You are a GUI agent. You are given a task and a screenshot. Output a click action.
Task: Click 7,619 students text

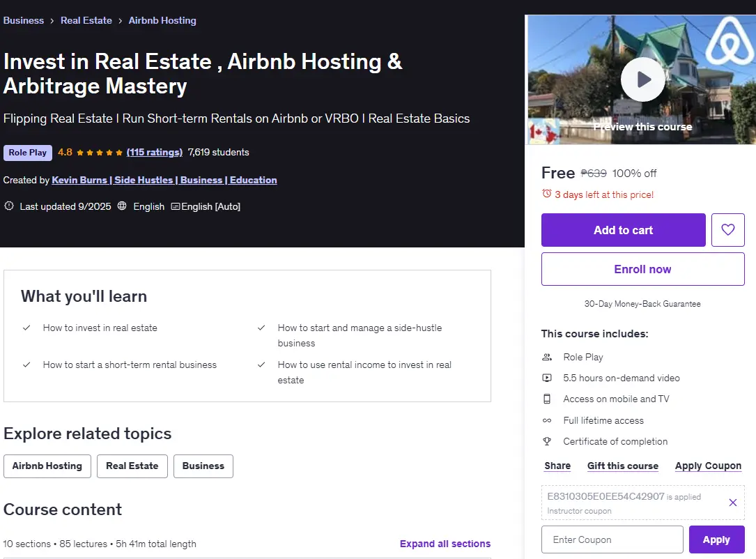(x=218, y=153)
